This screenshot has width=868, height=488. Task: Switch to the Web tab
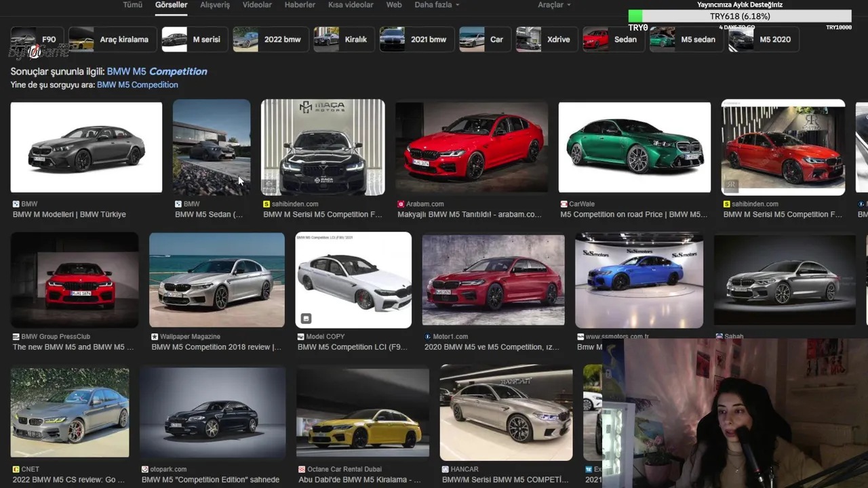(394, 5)
